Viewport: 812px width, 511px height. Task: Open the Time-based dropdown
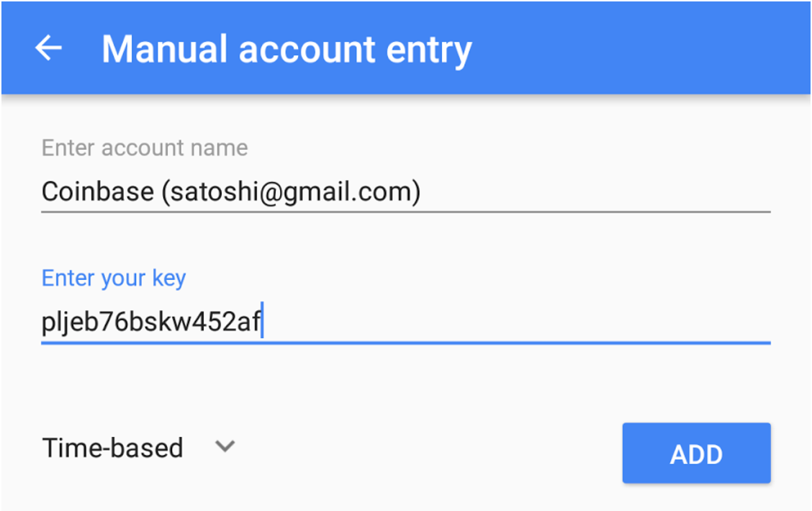point(138,448)
